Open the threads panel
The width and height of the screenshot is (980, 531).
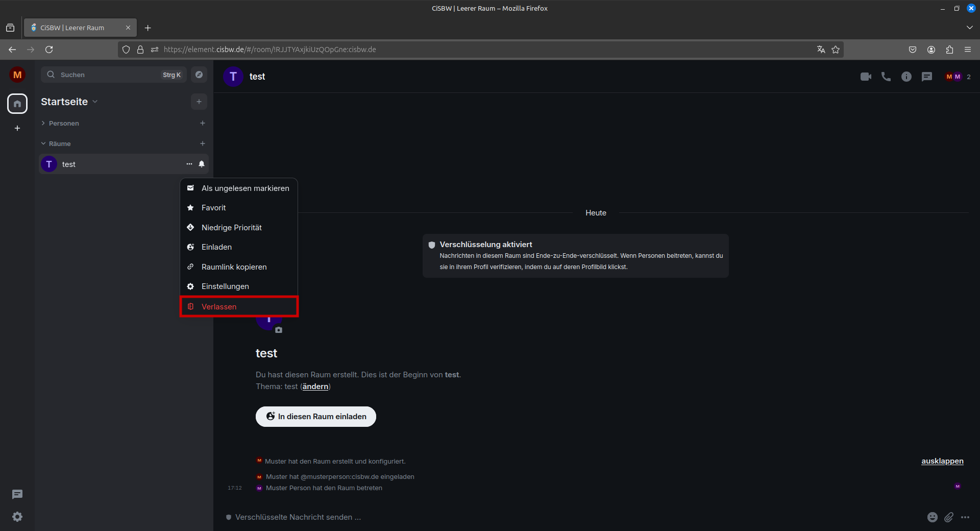point(927,77)
